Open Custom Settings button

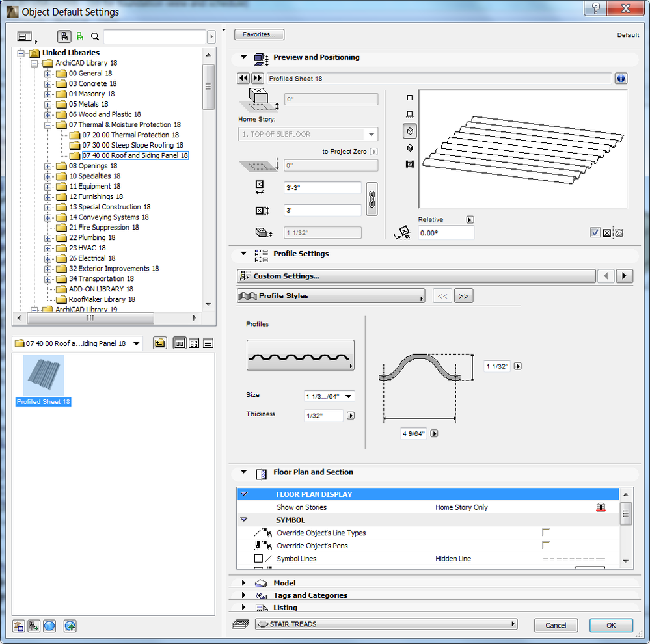(416, 276)
